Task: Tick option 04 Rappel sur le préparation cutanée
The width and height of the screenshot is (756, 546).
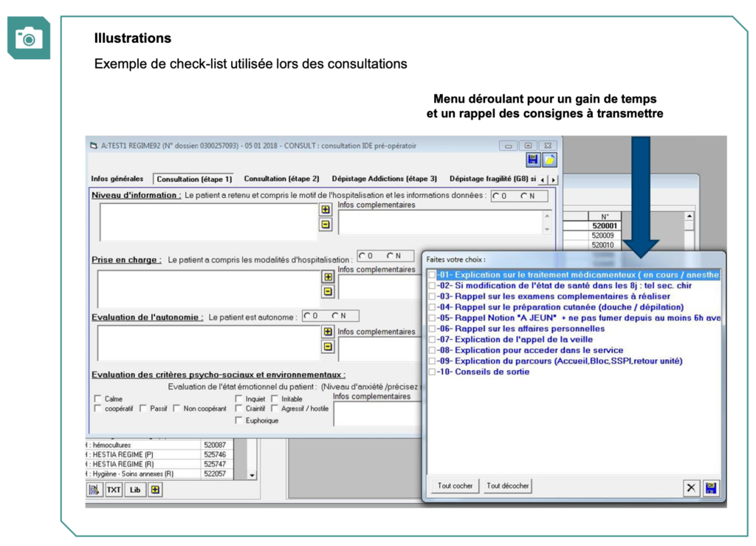Action: tap(432, 307)
